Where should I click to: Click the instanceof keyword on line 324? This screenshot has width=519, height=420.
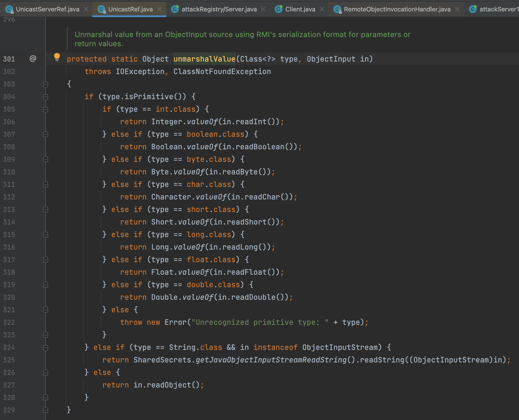click(275, 347)
